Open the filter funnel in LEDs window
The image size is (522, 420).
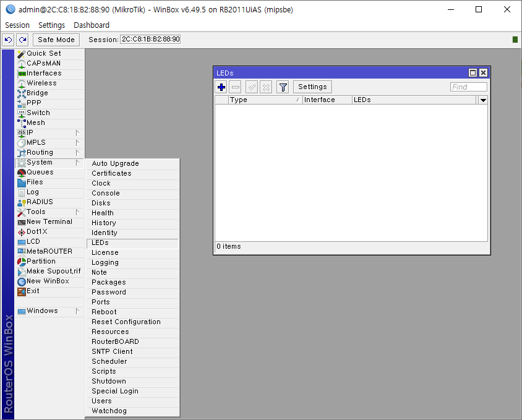283,87
